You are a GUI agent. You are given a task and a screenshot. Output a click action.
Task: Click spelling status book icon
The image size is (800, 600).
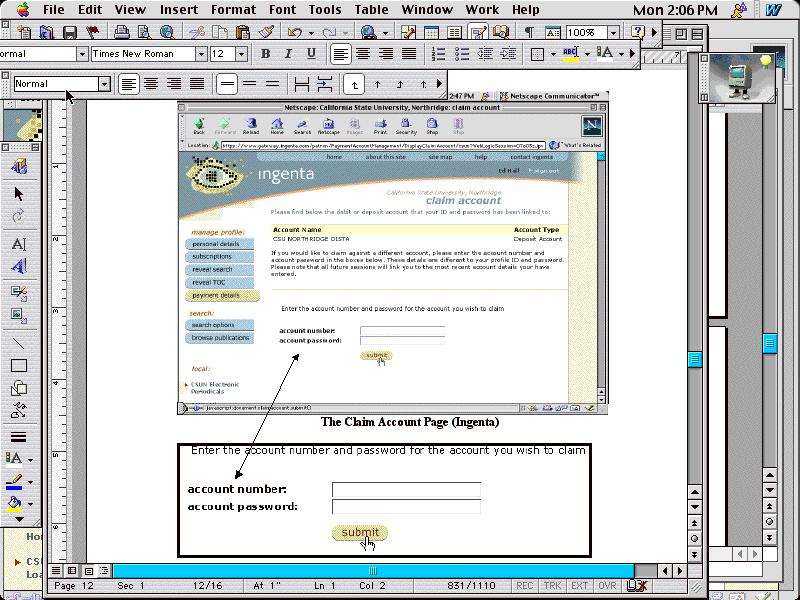pyautogui.click(x=636, y=586)
